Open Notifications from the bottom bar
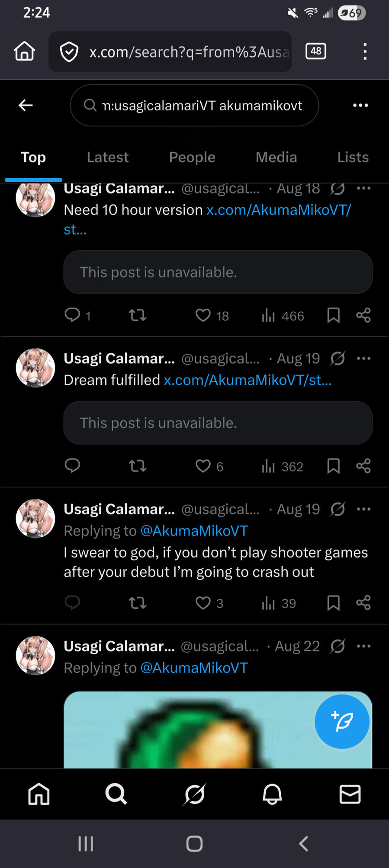Image resolution: width=389 pixels, height=868 pixels. click(x=272, y=794)
